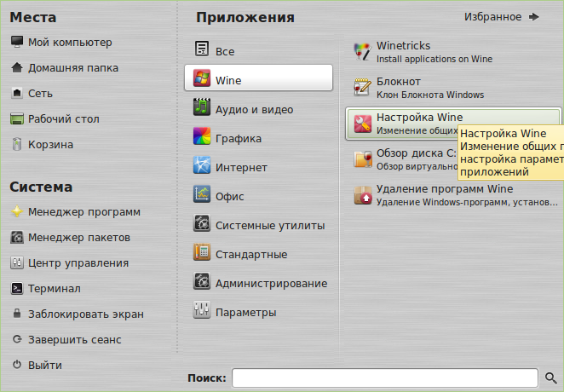The image size is (564, 392).
Task: Open Сеть text label
Action: 40,94
